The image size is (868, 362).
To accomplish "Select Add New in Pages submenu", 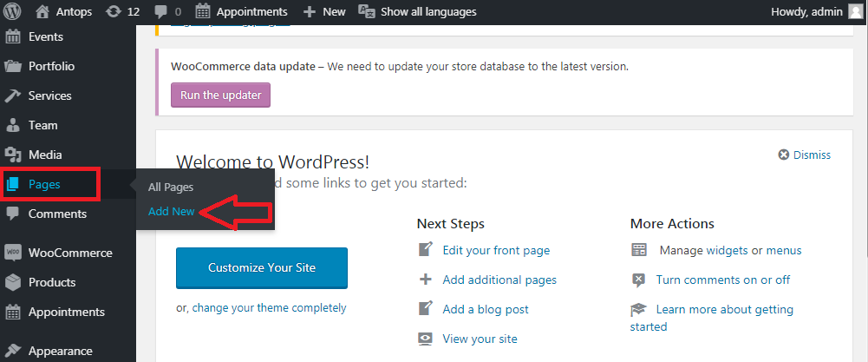I will point(171,211).
